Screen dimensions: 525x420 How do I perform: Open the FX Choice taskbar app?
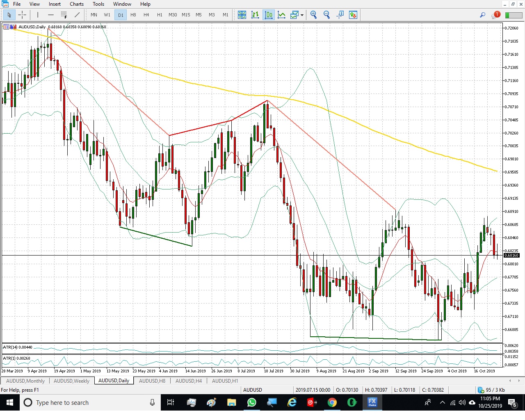pos(372,402)
